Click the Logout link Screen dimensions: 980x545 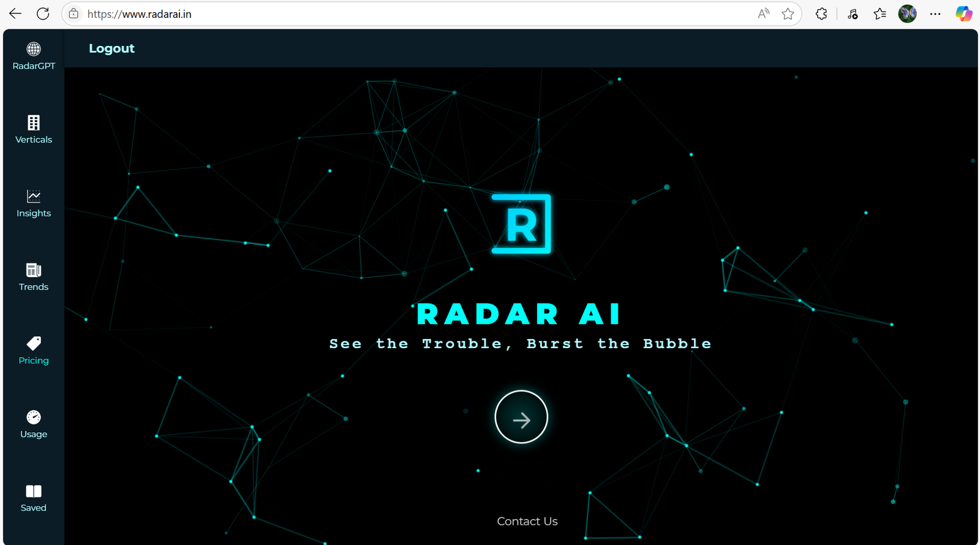(111, 48)
